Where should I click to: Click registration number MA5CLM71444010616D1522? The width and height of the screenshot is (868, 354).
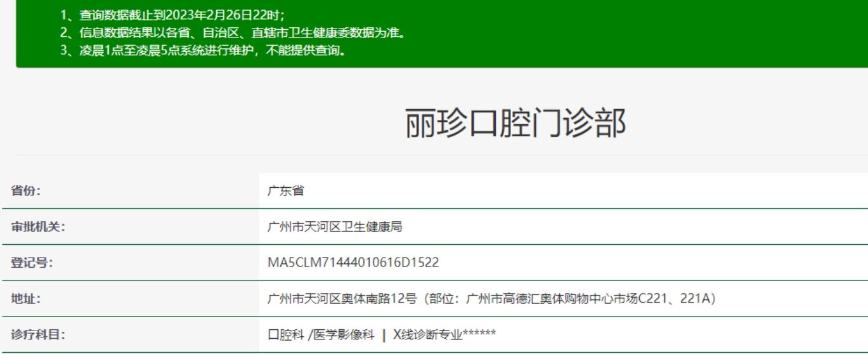pos(353,262)
